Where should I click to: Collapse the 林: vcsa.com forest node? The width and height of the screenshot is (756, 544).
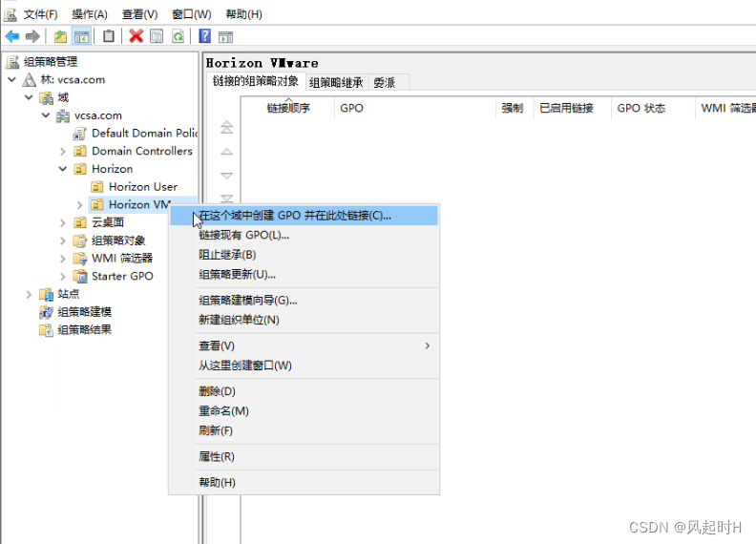click(12, 79)
